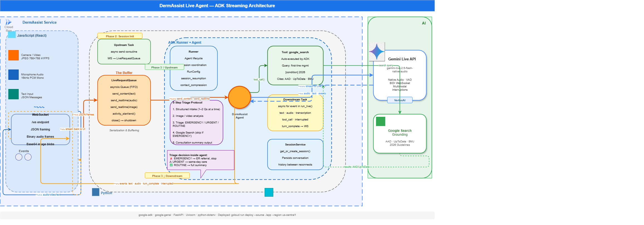Click the async for event in run_live() line
Screen dimensions: 644x225
[x=295, y=106]
